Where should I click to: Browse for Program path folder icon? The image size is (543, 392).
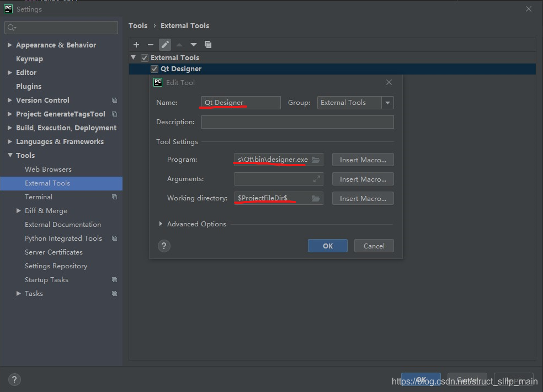click(x=316, y=160)
